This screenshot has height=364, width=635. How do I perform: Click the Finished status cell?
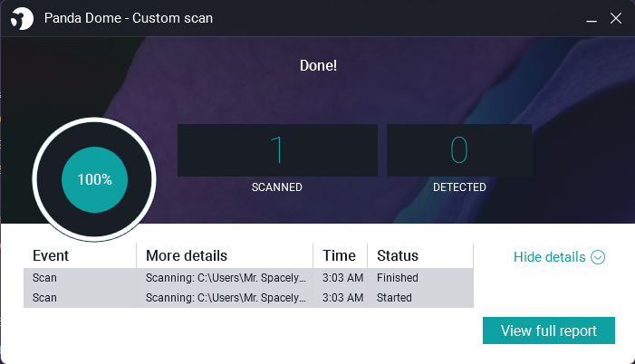pos(398,278)
